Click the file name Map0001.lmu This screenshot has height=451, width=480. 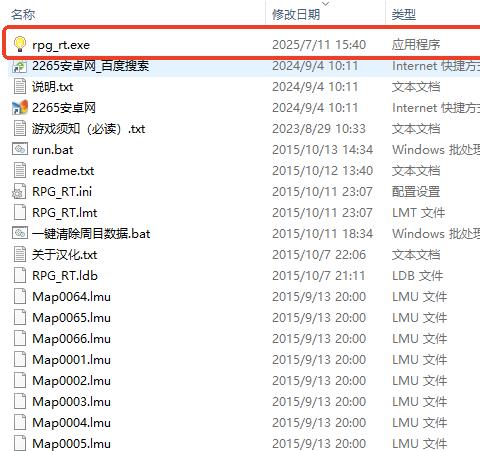coord(71,360)
